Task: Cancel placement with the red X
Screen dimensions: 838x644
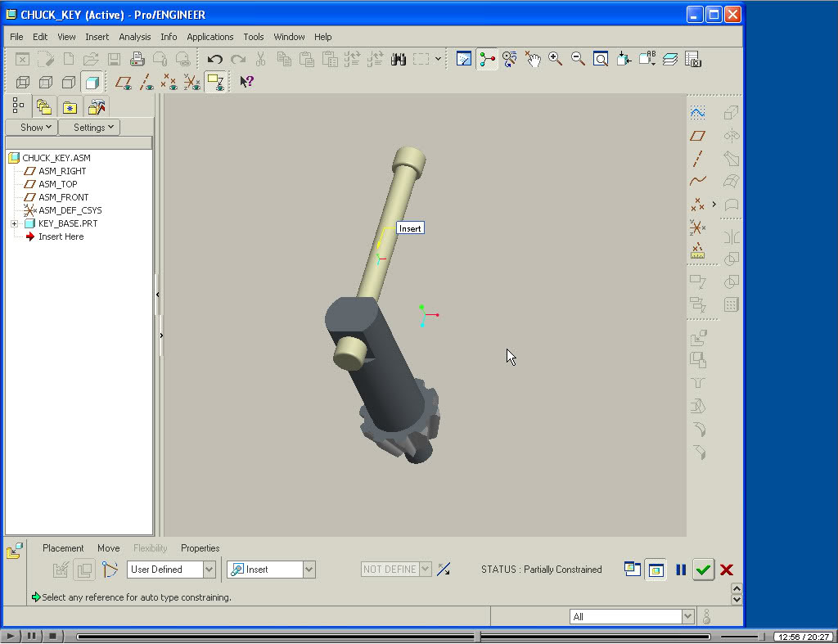Action: (727, 570)
